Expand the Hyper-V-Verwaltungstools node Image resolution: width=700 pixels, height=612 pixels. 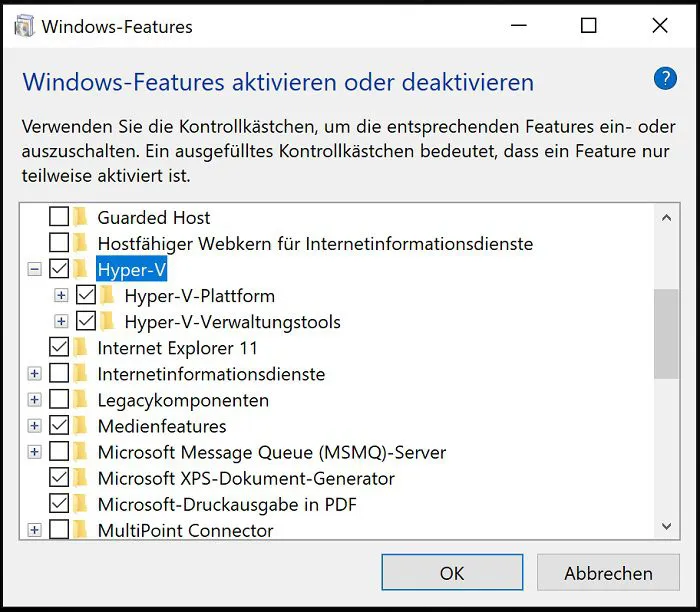(61, 321)
